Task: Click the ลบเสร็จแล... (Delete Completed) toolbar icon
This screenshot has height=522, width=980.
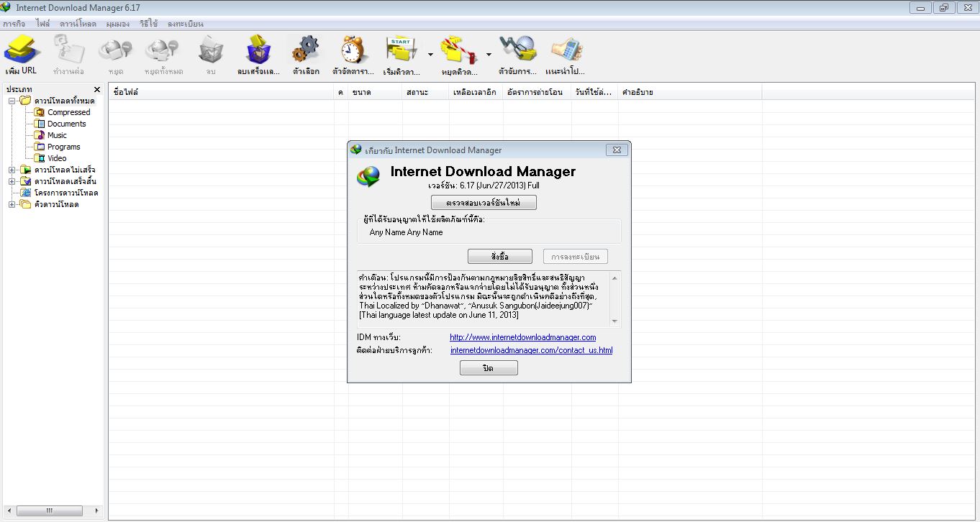Action: pyautogui.click(x=258, y=50)
